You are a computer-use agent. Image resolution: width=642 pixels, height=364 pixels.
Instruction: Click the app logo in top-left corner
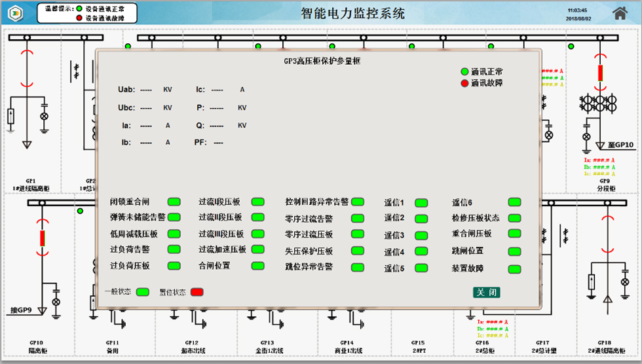pyautogui.click(x=16, y=13)
